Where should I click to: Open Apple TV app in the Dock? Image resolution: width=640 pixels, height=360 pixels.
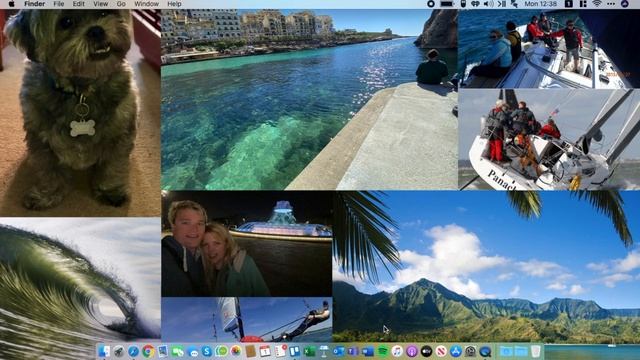tap(426, 351)
